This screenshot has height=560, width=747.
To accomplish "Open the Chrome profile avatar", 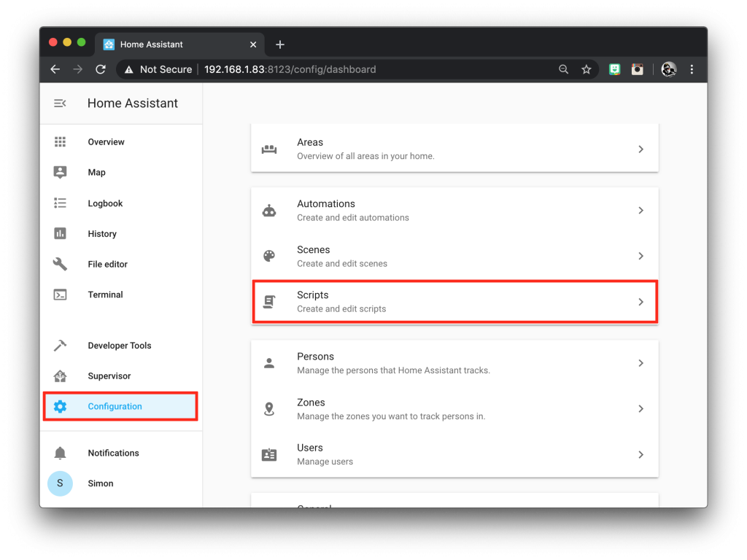I will (669, 69).
